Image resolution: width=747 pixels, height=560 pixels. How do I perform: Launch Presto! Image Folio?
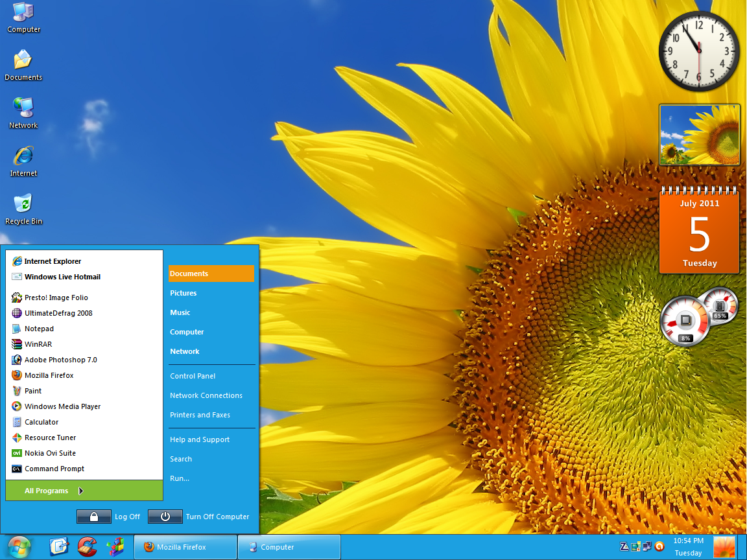[50, 297]
